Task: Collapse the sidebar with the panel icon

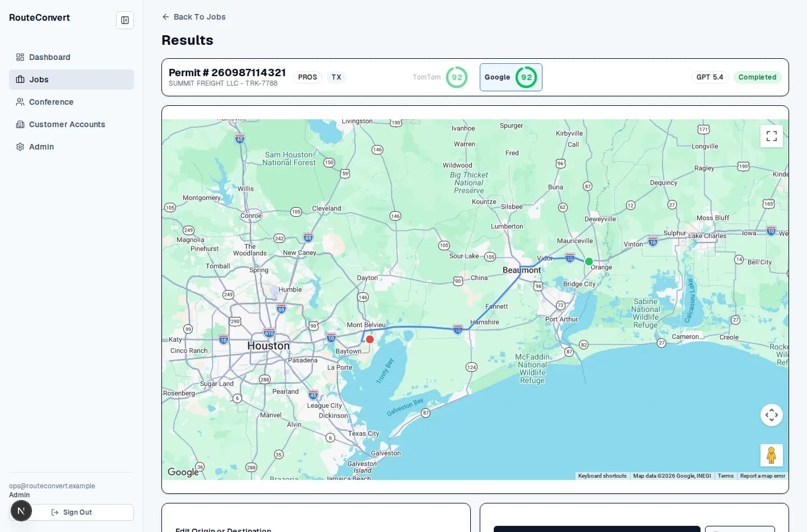Action: pyautogui.click(x=125, y=20)
